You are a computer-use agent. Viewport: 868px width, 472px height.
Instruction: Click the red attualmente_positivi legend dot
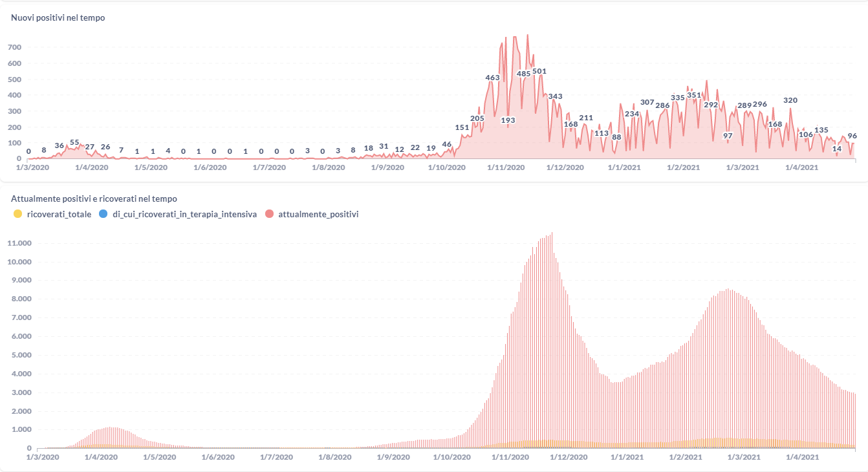tap(268, 214)
